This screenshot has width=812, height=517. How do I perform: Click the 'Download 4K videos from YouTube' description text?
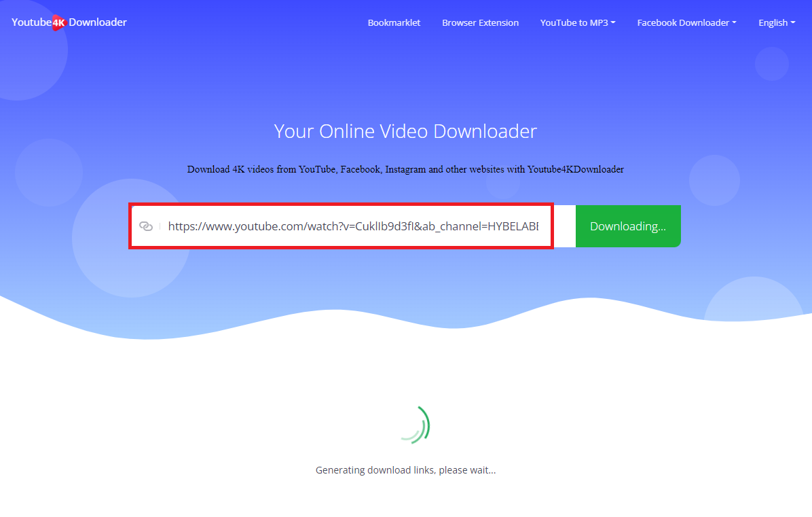click(405, 169)
